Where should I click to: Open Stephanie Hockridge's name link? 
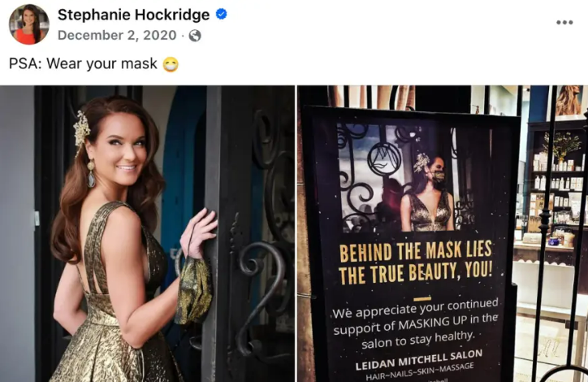coord(133,15)
